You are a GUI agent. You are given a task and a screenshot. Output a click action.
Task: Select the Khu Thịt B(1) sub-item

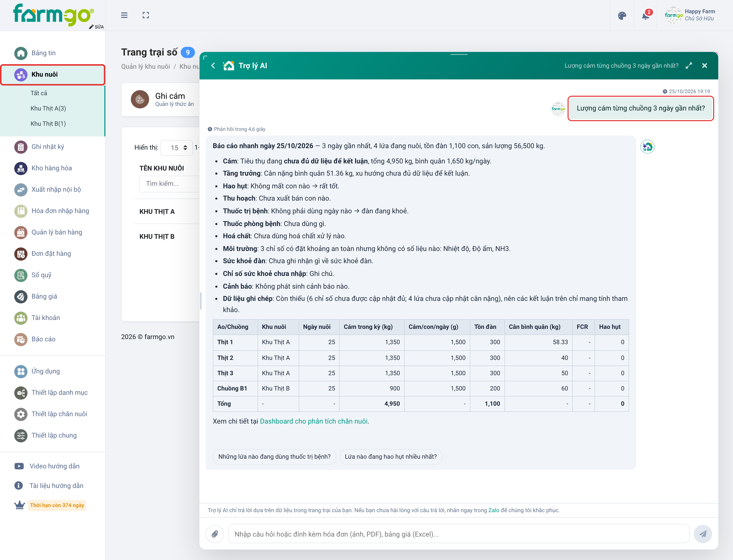click(x=48, y=124)
